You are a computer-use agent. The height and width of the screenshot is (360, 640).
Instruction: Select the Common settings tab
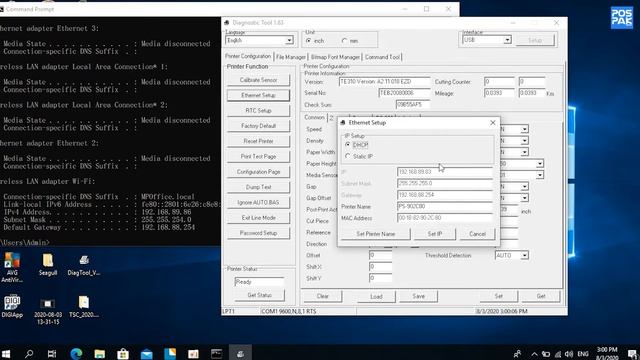tap(314, 117)
